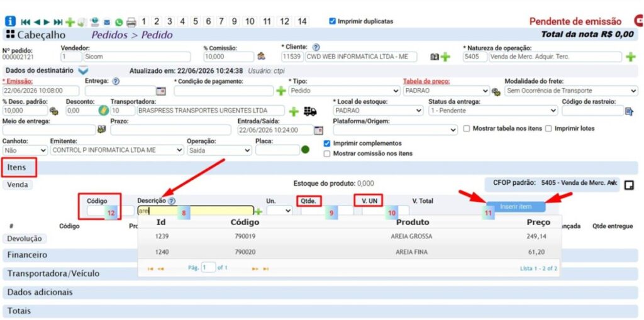
Task: Open the Financeiro section
Action: [320, 255]
